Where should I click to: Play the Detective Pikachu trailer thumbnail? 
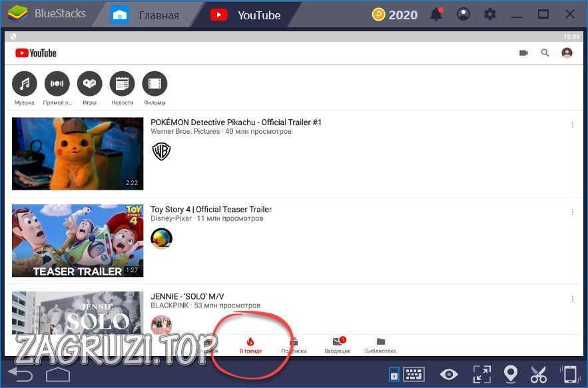[x=78, y=154]
